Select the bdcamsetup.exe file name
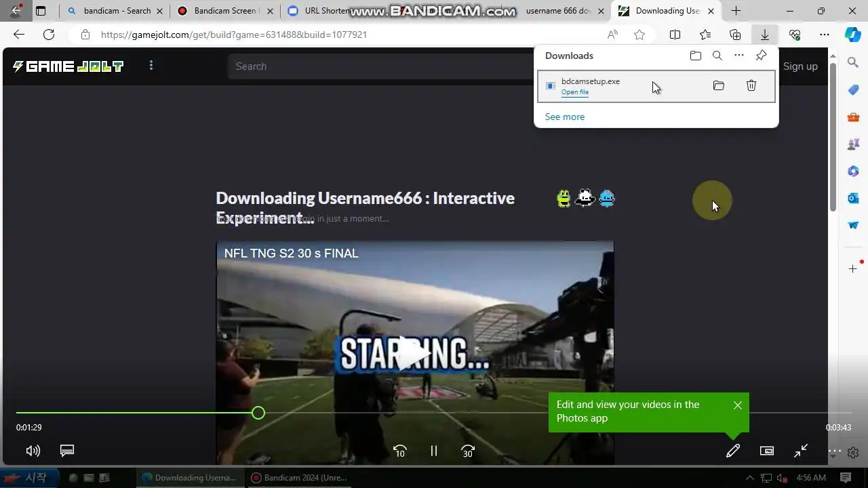 [591, 81]
